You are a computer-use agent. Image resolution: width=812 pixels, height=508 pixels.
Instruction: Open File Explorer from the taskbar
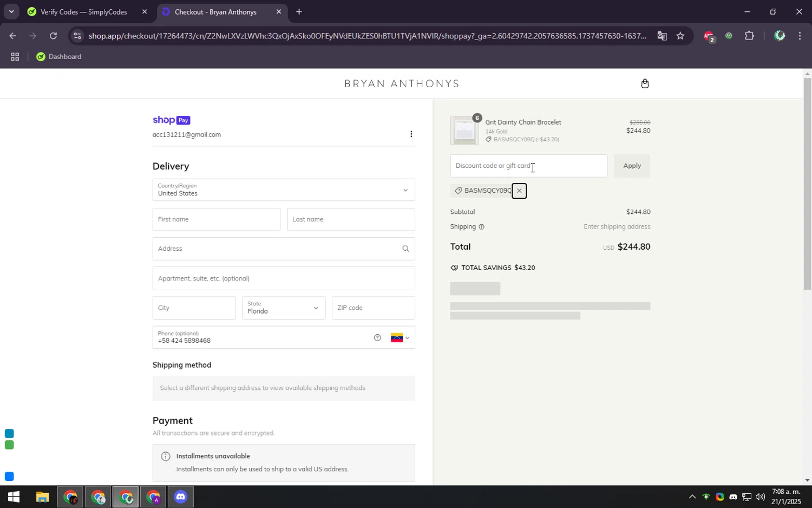(x=42, y=497)
